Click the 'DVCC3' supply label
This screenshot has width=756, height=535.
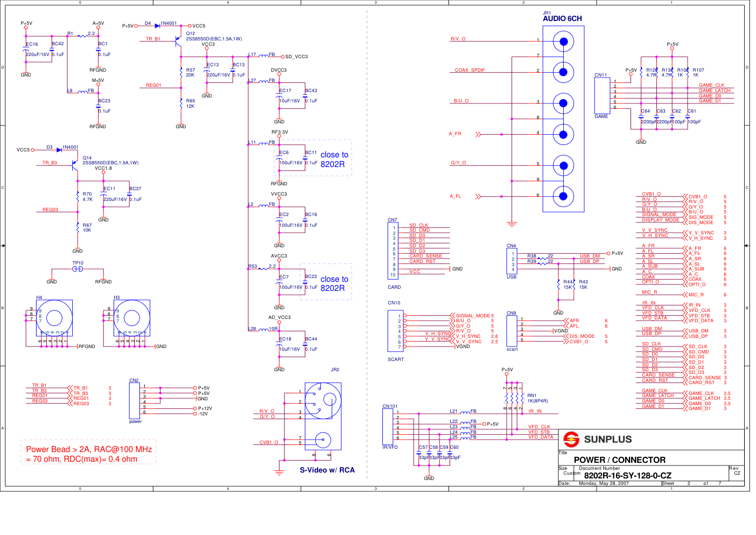(x=279, y=70)
